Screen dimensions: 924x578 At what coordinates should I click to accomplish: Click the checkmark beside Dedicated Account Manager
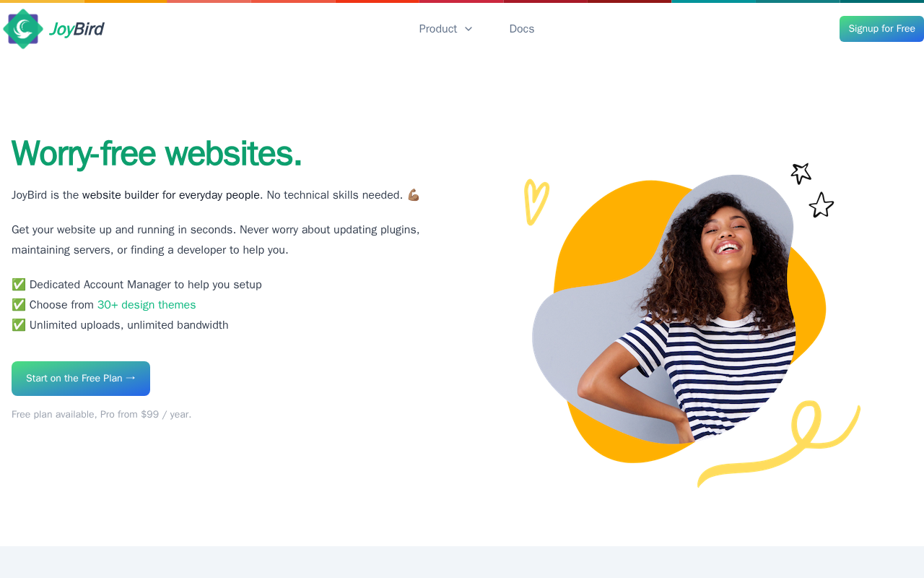tap(19, 285)
